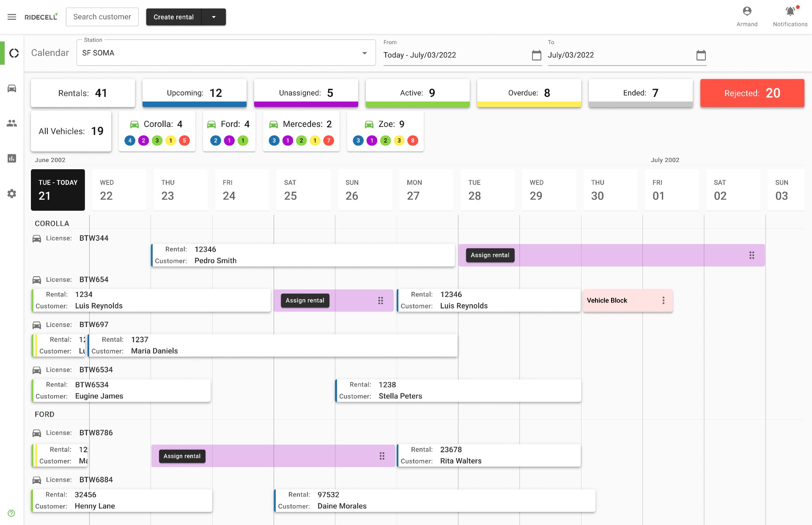This screenshot has height=525, width=812.
Task: Filter by Active: 9 card
Action: coord(418,93)
